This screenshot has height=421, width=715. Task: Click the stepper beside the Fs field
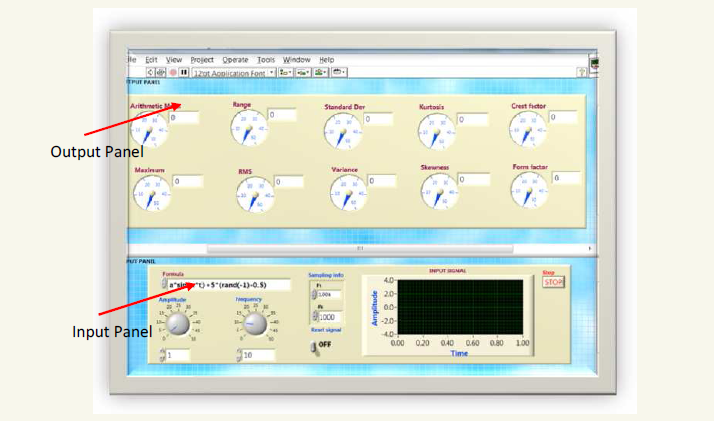pos(314,295)
